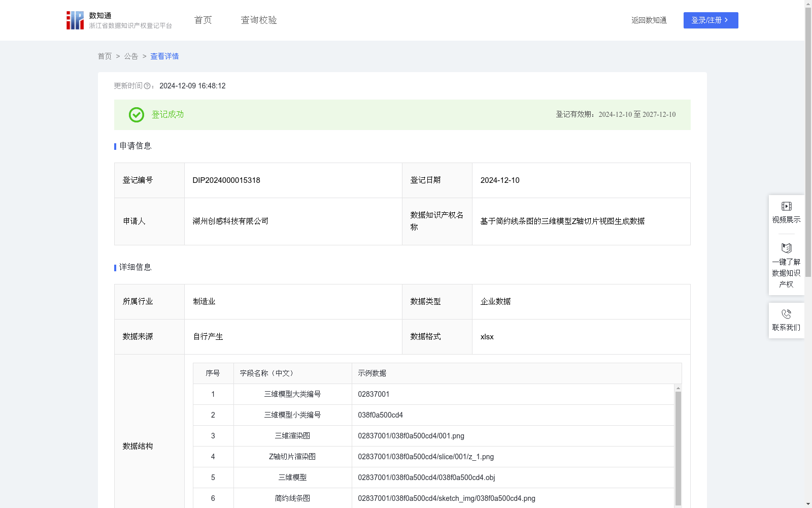Select the 三维渲染图 field name
Screen dimensions: 812x508
pyautogui.click(x=292, y=436)
